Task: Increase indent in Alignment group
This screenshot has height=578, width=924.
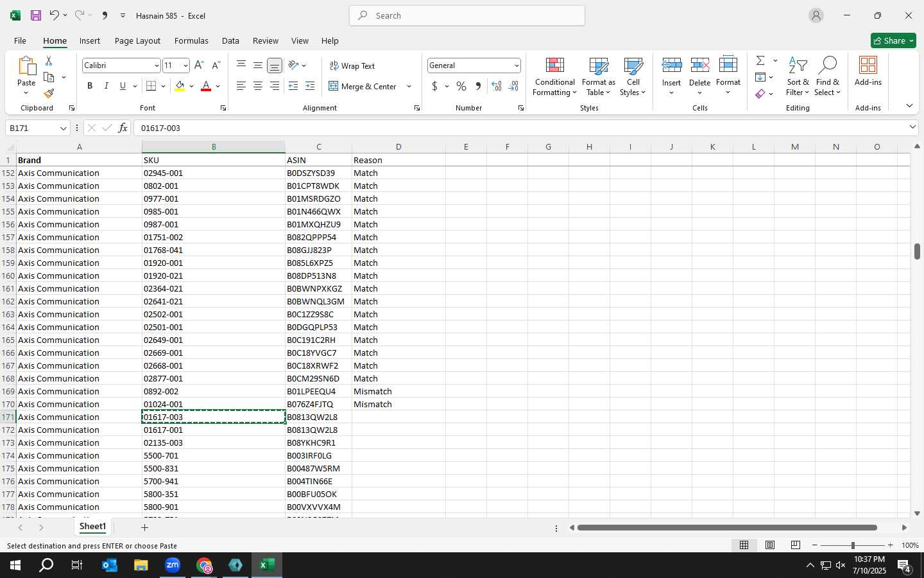Action: [x=310, y=86]
